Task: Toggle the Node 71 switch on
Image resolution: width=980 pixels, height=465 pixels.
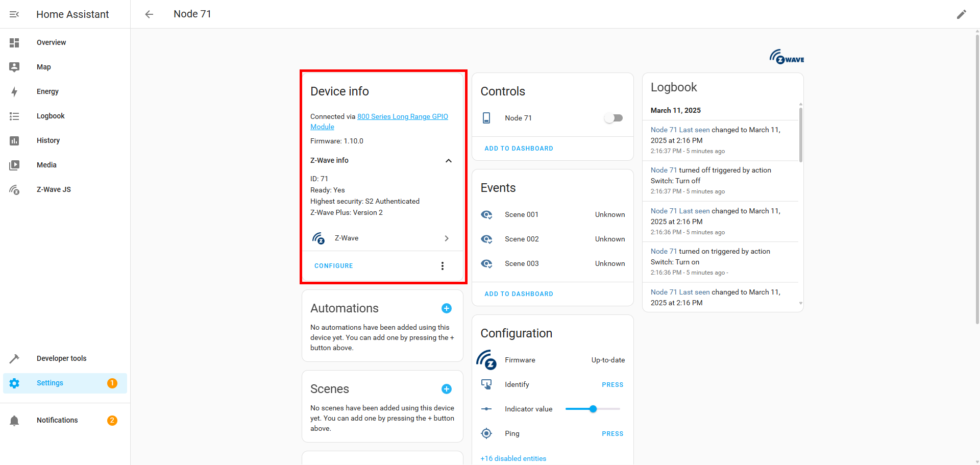Action: click(x=614, y=118)
